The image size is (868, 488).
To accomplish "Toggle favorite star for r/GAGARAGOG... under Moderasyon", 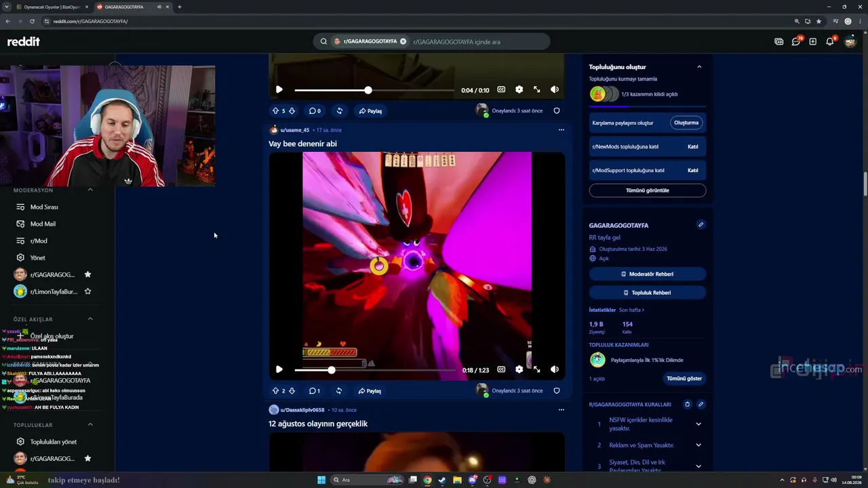I will [87, 274].
